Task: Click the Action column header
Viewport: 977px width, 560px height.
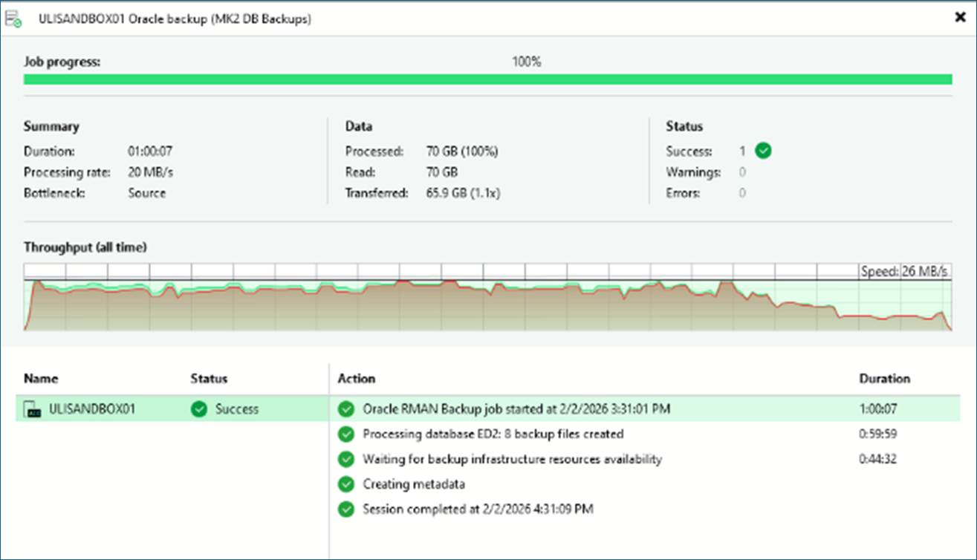Action: [x=357, y=379]
